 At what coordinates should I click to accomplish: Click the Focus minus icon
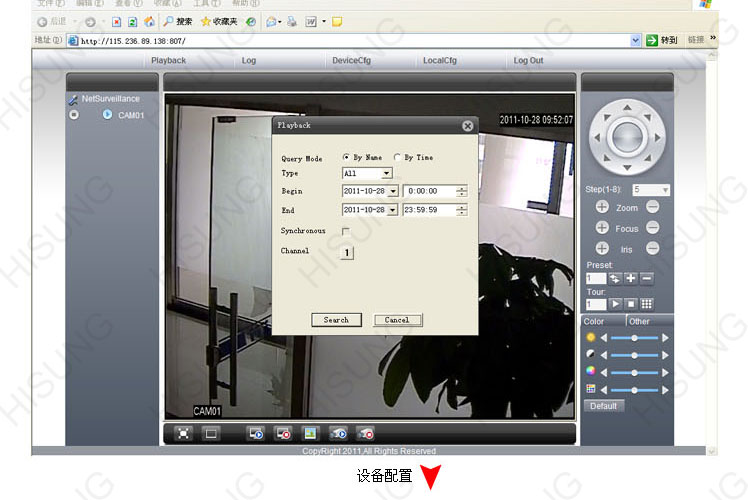(x=652, y=228)
